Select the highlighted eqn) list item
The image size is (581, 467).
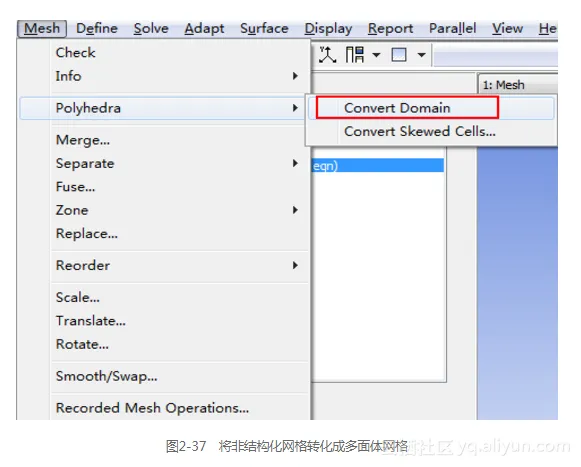378,166
